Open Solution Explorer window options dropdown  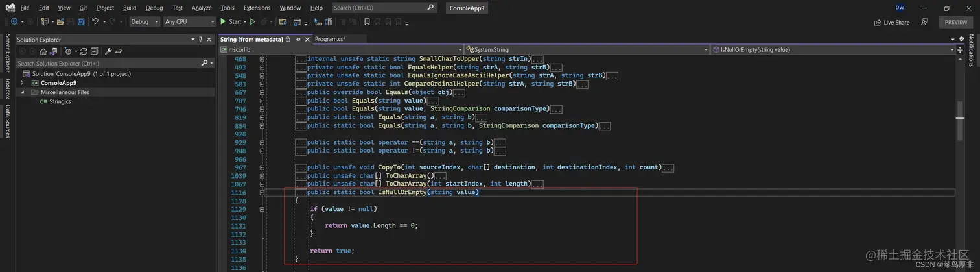192,40
